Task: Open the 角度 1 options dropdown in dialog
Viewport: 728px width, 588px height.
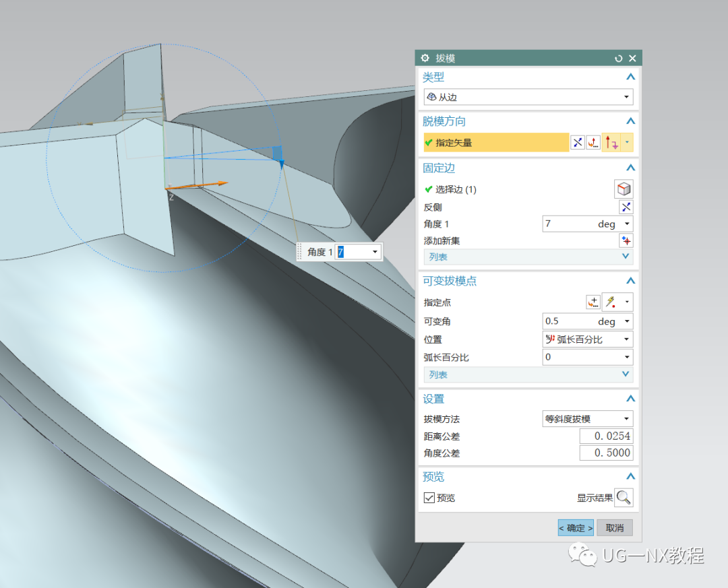Action: (x=628, y=224)
